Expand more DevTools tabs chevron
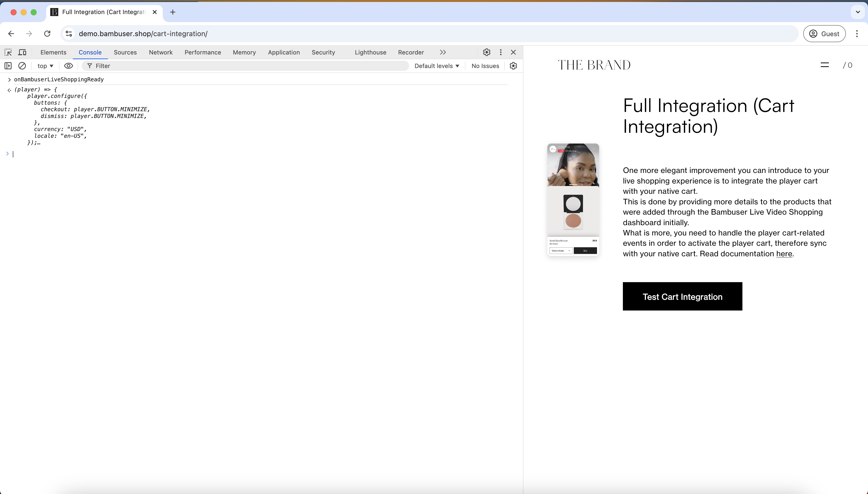Viewport: 868px width, 494px height. click(443, 52)
